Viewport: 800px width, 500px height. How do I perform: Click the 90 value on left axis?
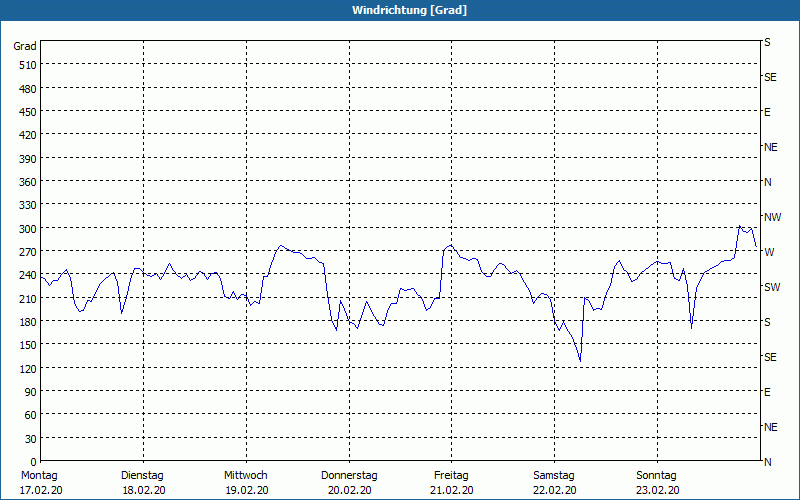[31, 392]
